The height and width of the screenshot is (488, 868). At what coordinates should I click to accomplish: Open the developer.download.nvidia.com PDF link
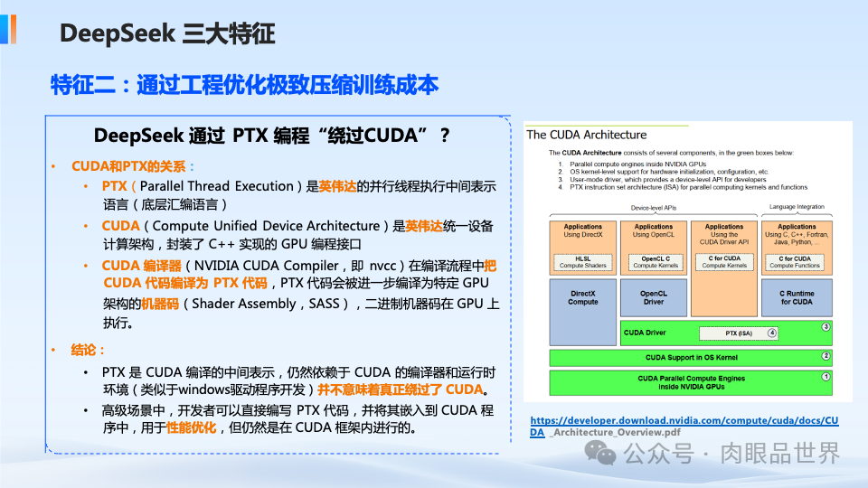tap(684, 426)
